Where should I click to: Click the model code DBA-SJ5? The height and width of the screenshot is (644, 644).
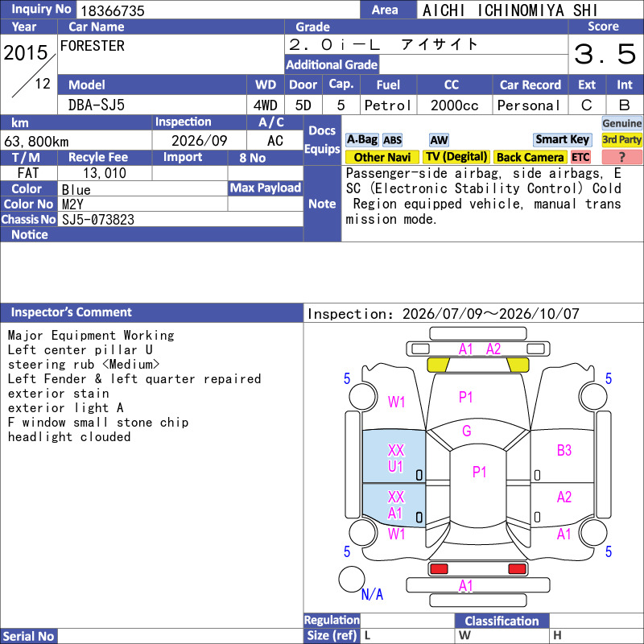97,105
